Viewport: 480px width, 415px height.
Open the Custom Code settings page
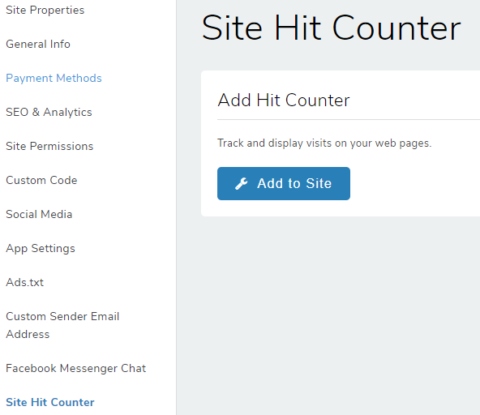coord(41,180)
